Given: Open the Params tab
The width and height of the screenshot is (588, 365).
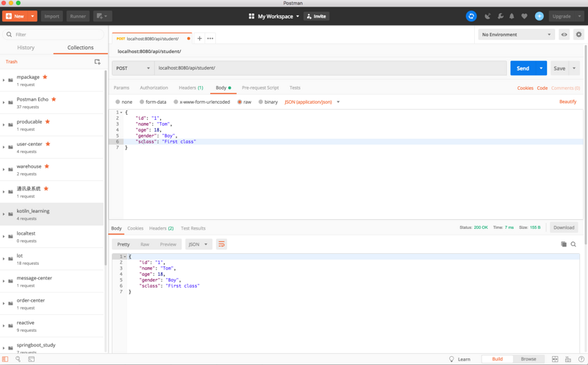Looking at the screenshot, I should coord(121,88).
